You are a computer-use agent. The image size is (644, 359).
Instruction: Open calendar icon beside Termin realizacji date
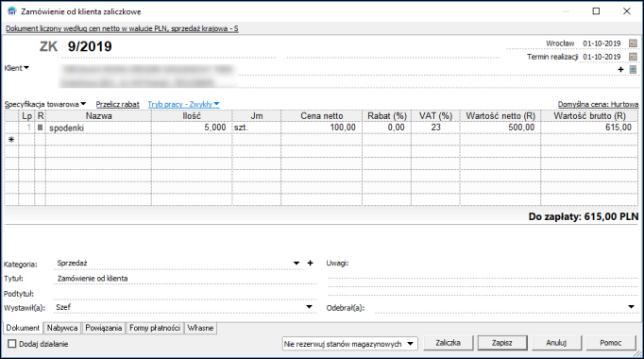tap(633, 57)
